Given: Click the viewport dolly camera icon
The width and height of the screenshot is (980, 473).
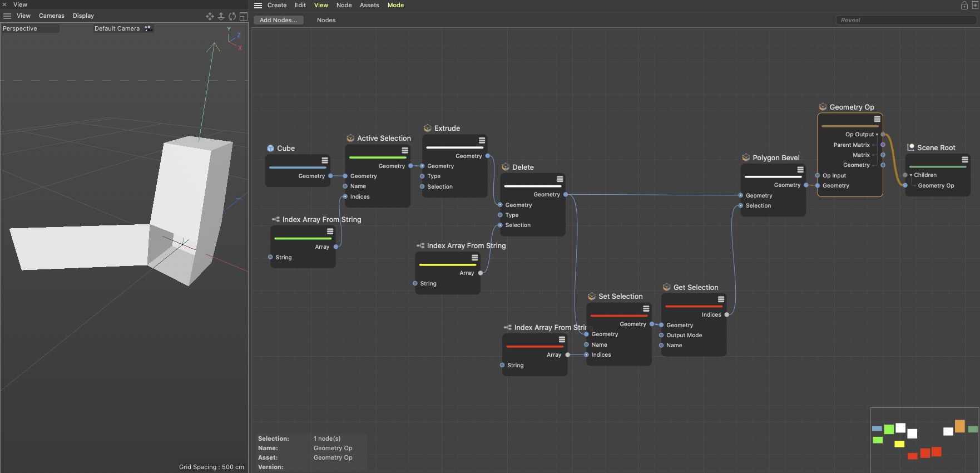Looking at the screenshot, I should 221,16.
